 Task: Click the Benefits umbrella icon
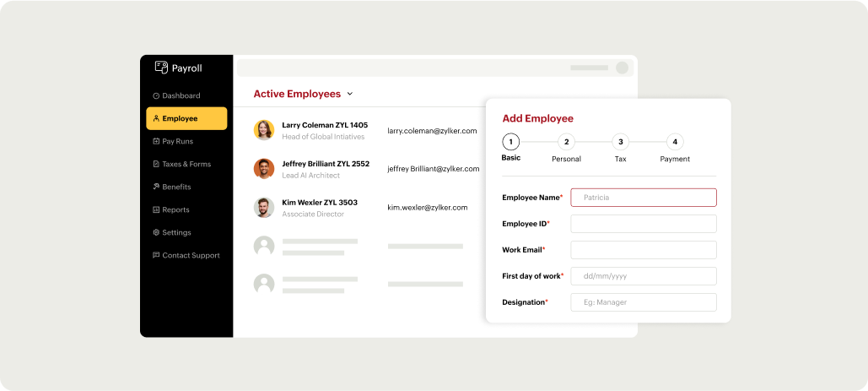point(156,187)
